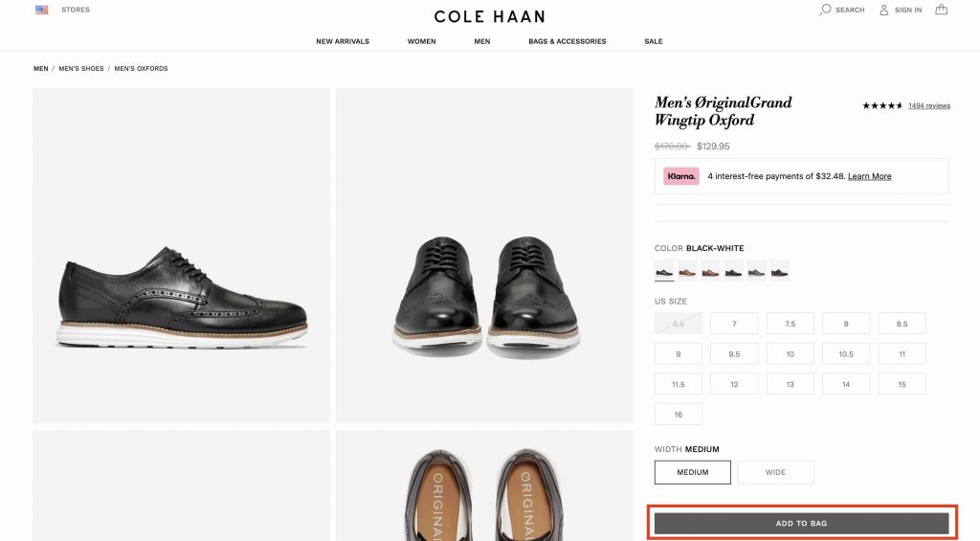The width and height of the screenshot is (980, 541).
Task: Open the New Arrivals menu
Action: coord(343,41)
